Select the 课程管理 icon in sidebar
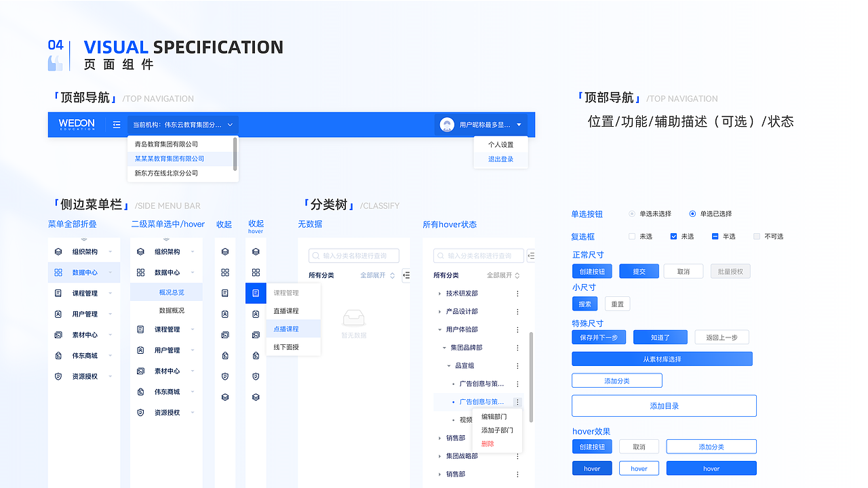The width and height of the screenshot is (868, 488). coord(58,293)
